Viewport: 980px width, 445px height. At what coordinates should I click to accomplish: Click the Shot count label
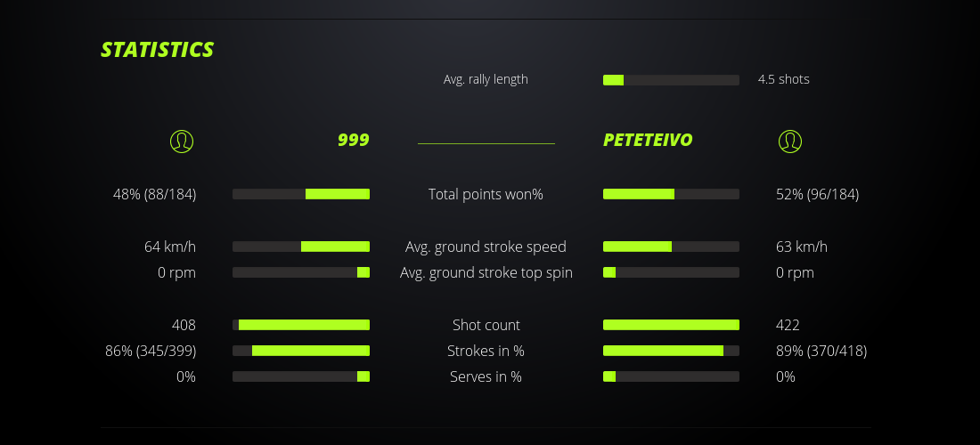[x=486, y=325]
